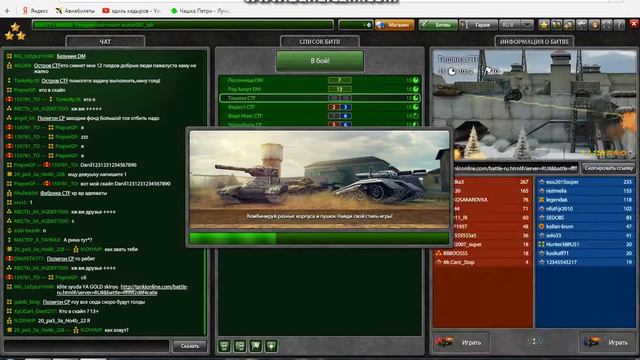Click the flag mode filter icon below list
The image size is (640, 360).
tap(256, 346)
